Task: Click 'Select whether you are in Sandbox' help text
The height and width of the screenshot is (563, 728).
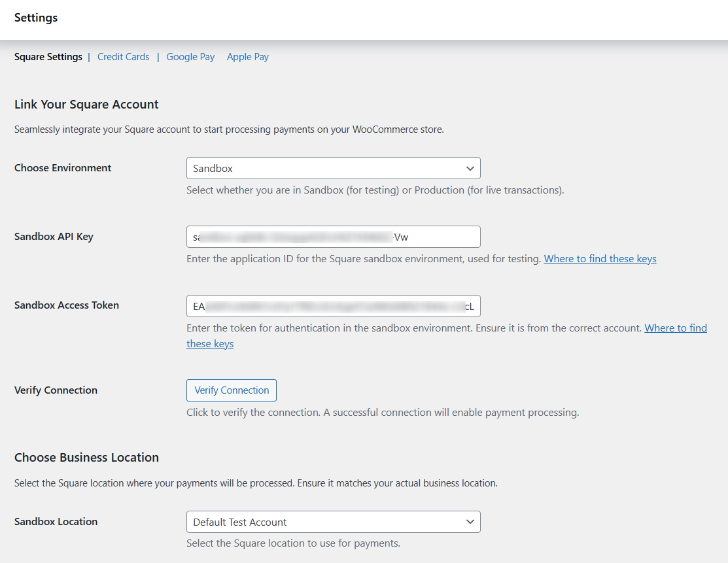Action: tap(375, 190)
